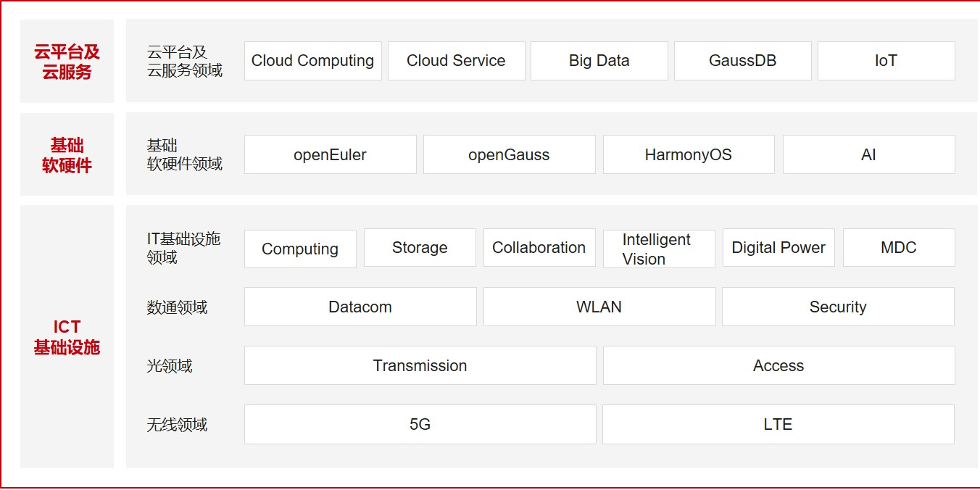Image resolution: width=980 pixels, height=490 pixels.
Task: Open the GaussDB category
Action: pyautogui.click(x=742, y=61)
